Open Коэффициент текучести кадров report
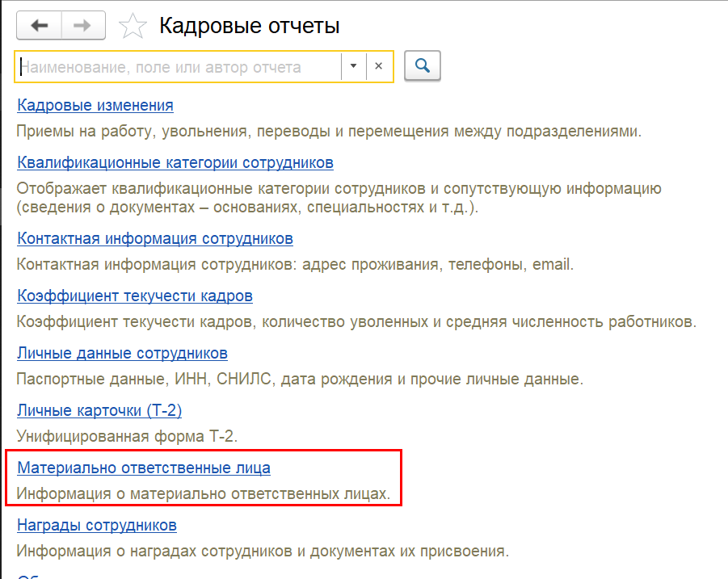 [x=135, y=296]
